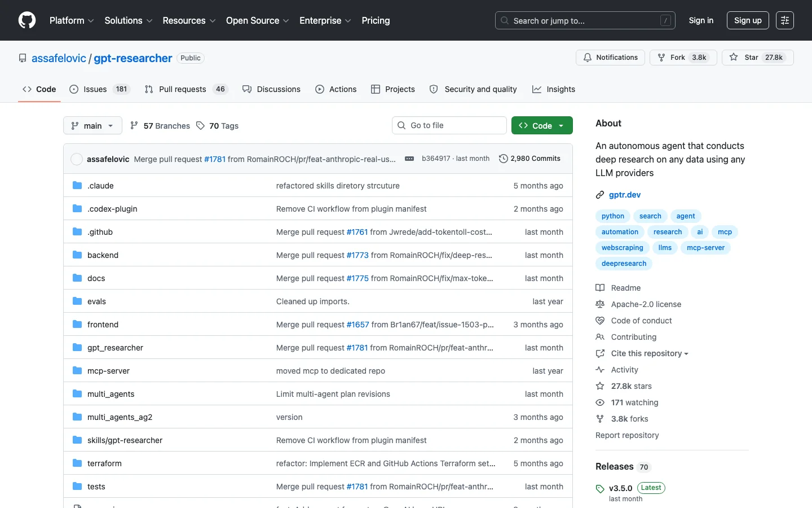Expand the Platform menu
This screenshot has height=508, width=812.
pos(72,20)
